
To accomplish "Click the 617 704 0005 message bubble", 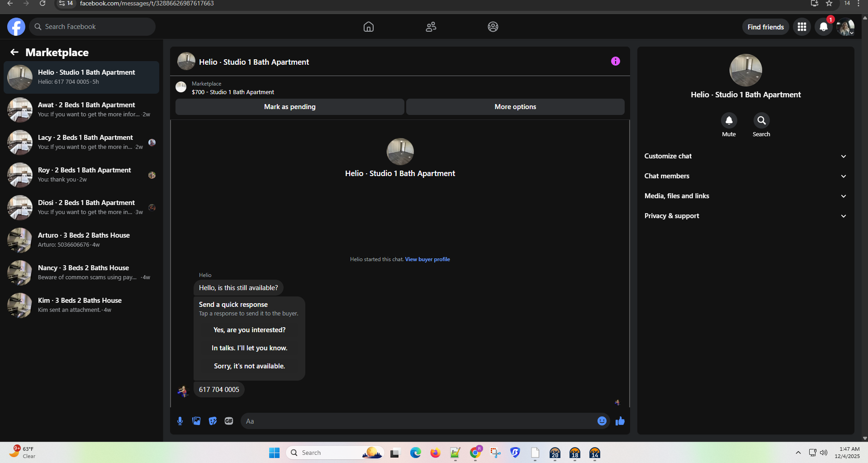I will pos(219,390).
